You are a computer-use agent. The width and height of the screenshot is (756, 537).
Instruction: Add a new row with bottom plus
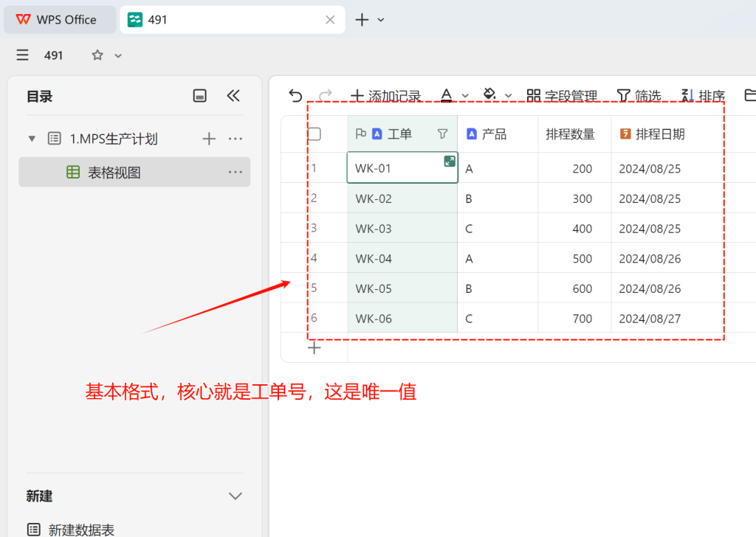point(315,347)
